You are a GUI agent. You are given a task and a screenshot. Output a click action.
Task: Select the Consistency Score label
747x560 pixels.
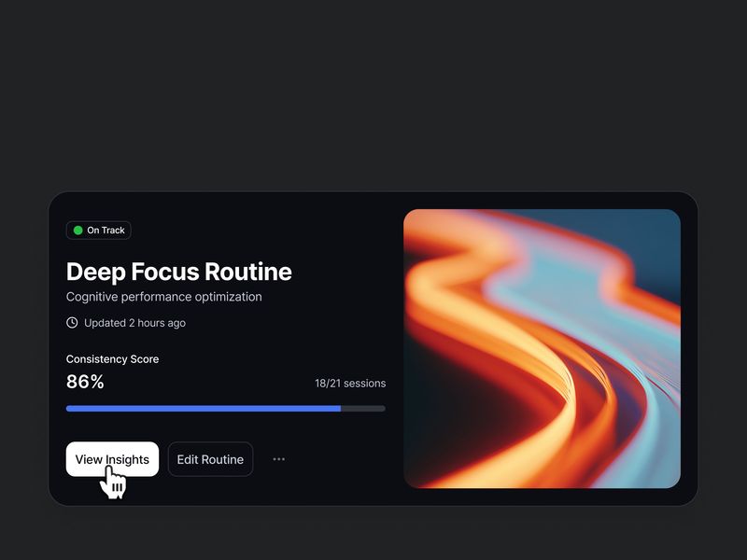point(112,358)
